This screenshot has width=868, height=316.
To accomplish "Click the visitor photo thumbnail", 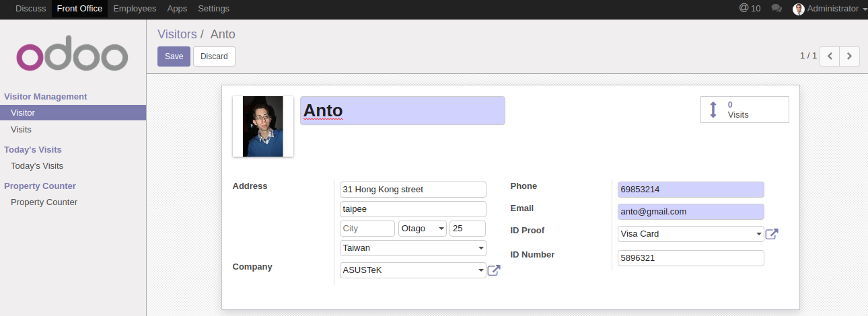I will [x=263, y=126].
